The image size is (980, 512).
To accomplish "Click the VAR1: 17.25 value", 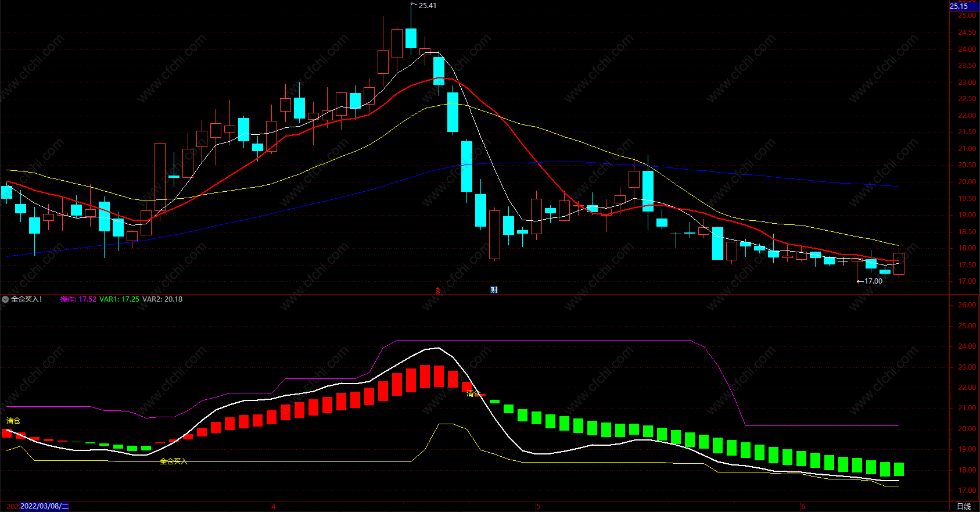I will point(119,299).
